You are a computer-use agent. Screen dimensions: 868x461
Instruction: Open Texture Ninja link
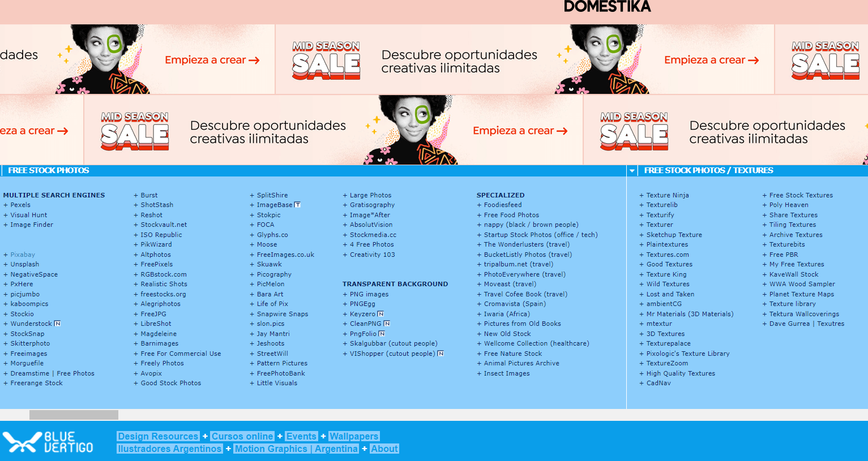click(668, 195)
